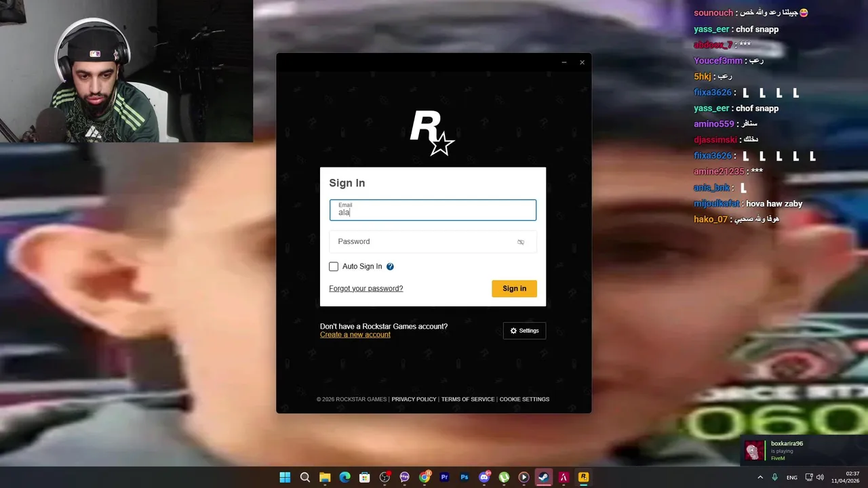Open Create a new account link
This screenshot has height=488, width=868.
[x=355, y=335]
